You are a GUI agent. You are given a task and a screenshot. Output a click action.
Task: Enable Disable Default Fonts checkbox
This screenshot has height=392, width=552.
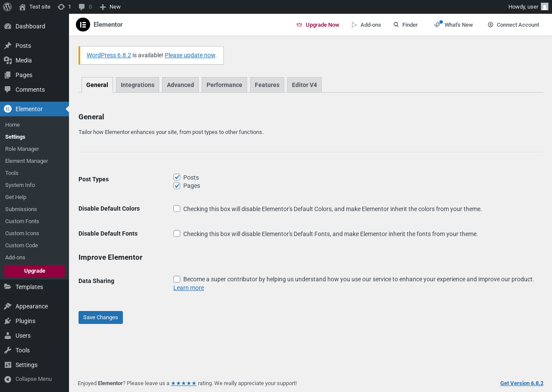pos(177,233)
